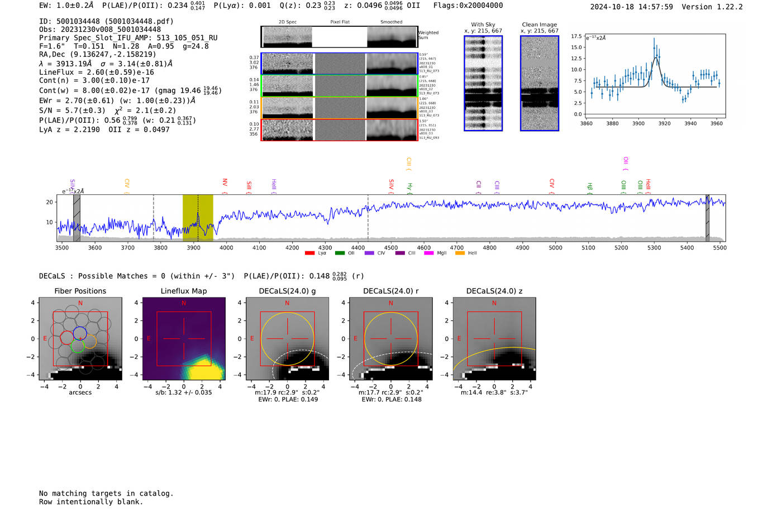Viewport: 782px width, 532px height.
Task: Click the blue fiber circle in Fiber Positions
Action: pyautogui.click(x=80, y=333)
